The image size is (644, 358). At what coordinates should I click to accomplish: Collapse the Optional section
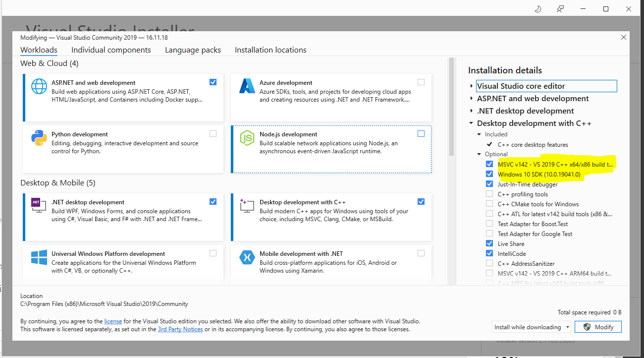[479, 154]
